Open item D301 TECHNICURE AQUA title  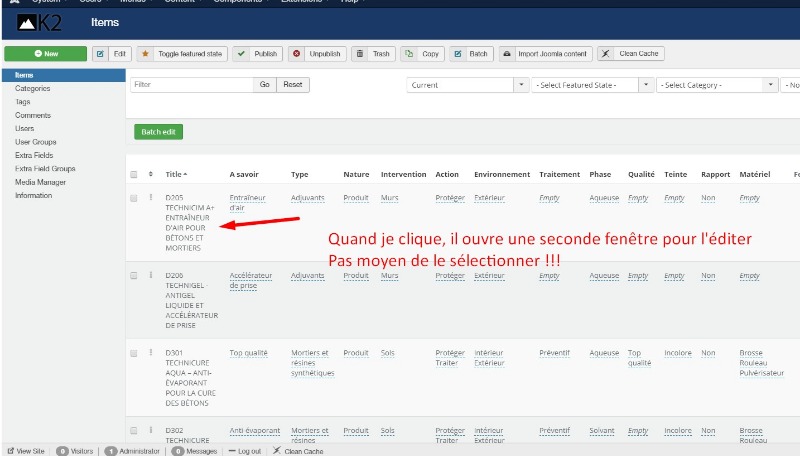click(190, 377)
